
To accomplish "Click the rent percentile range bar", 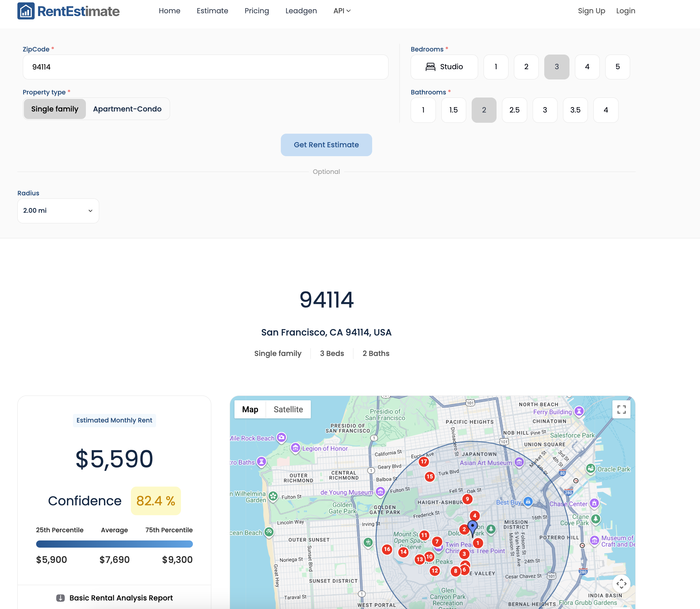I will pyautogui.click(x=115, y=544).
